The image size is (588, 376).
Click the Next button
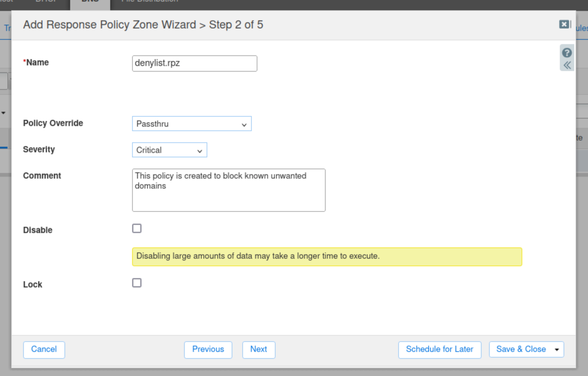click(x=259, y=349)
